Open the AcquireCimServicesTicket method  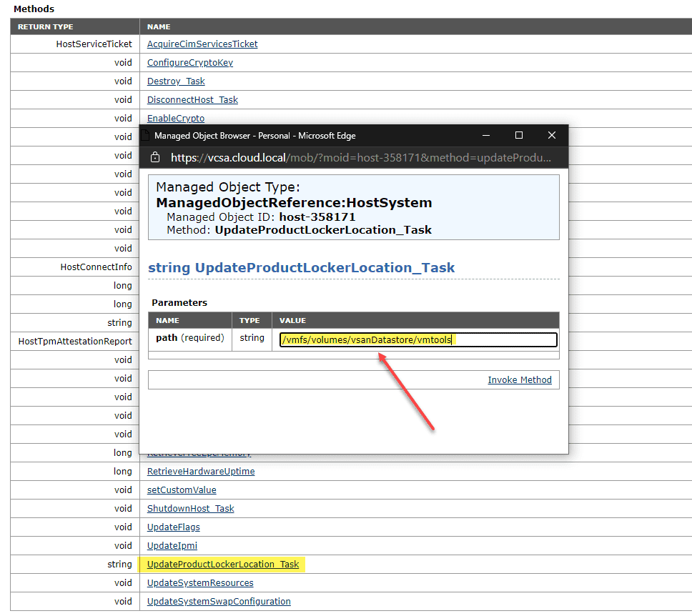tap(202, 44)
